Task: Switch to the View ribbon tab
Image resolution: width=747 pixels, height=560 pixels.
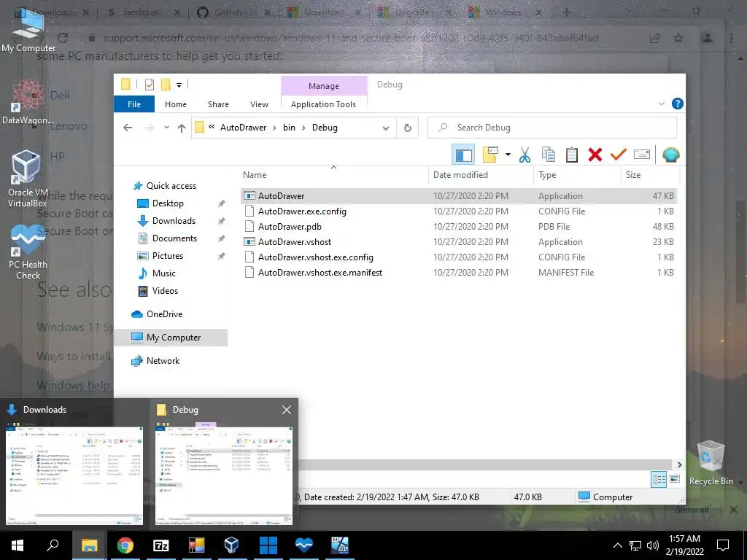Action: pos(259,104)
